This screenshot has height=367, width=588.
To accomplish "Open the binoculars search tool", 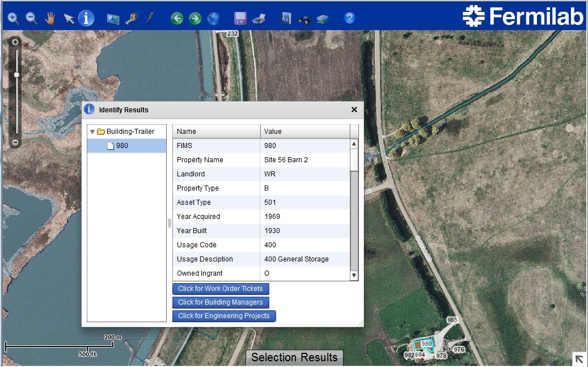I will point(304,19).
